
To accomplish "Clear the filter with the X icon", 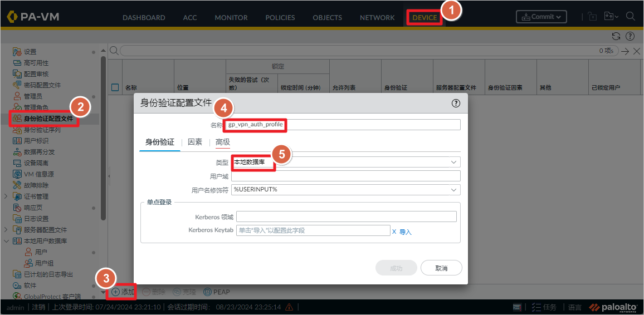I will [637, 51].
